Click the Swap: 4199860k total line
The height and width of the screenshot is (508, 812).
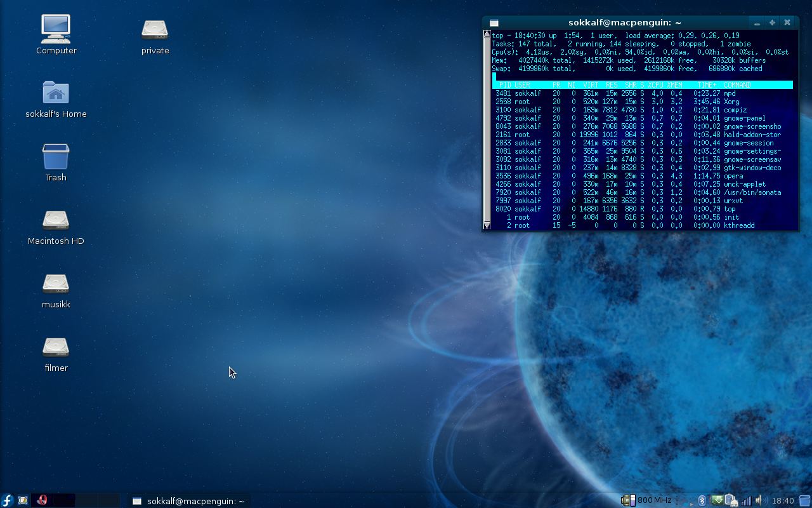click(627, 69)
